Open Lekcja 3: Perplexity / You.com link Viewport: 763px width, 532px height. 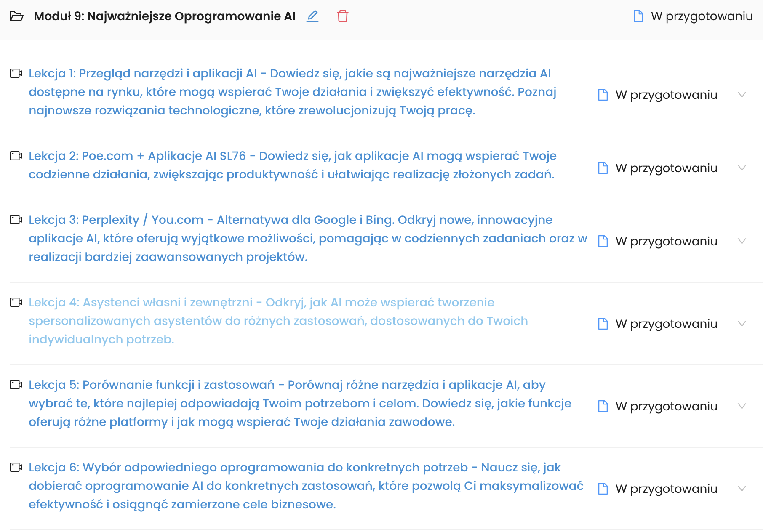coord(308,239)
